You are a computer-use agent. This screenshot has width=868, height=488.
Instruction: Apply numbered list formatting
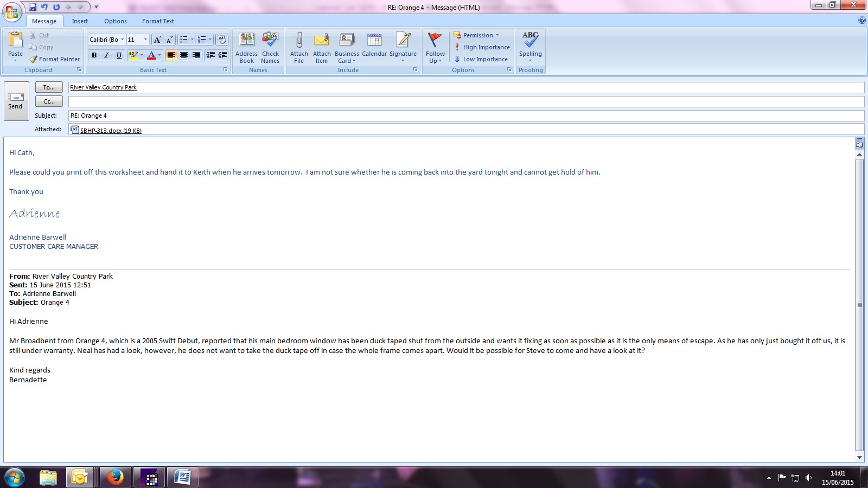(202, 40)
